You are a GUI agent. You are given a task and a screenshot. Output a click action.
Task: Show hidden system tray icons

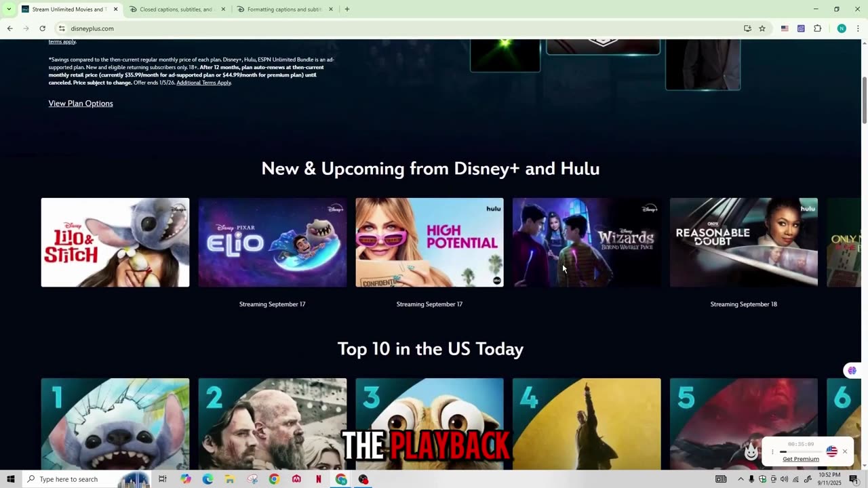click(x=741, y=479)
